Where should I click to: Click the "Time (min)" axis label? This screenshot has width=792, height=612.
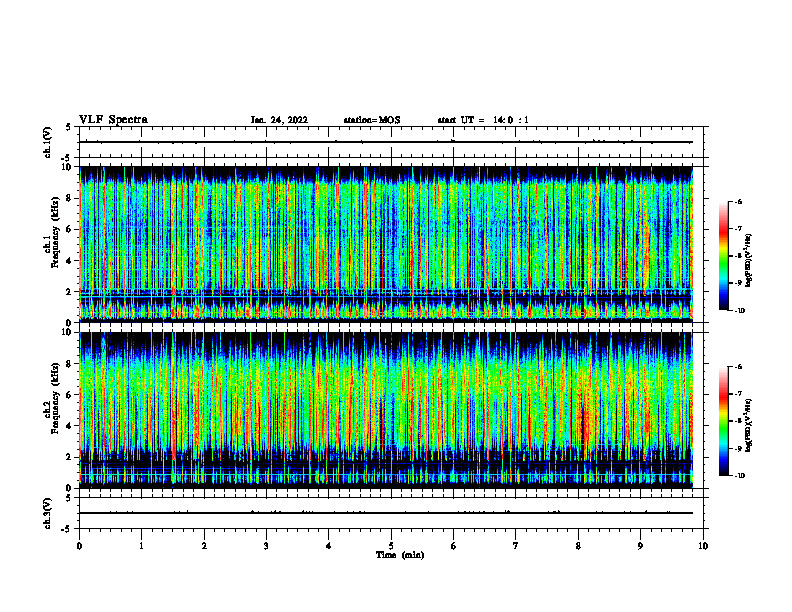click(x=400, y=555)
